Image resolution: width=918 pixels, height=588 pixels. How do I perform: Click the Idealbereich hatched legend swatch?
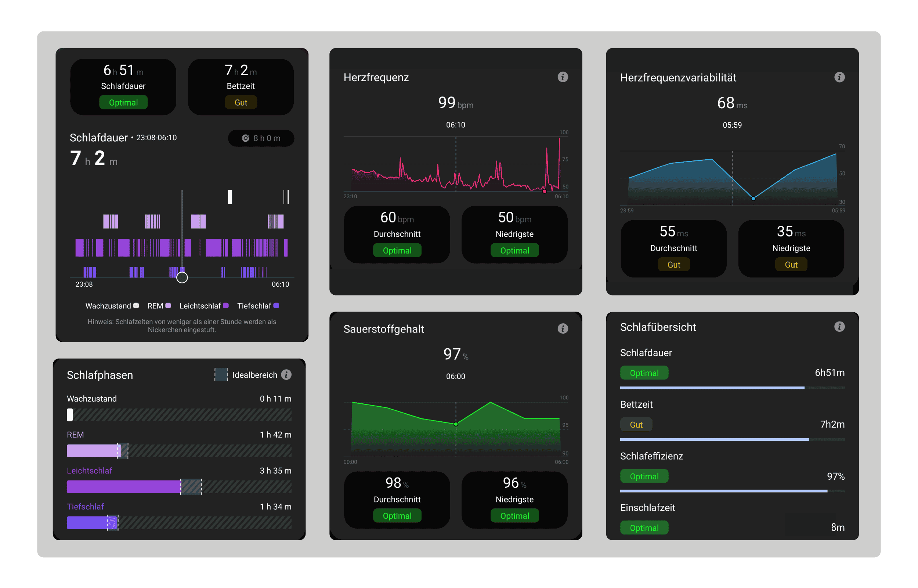point(221,374)
